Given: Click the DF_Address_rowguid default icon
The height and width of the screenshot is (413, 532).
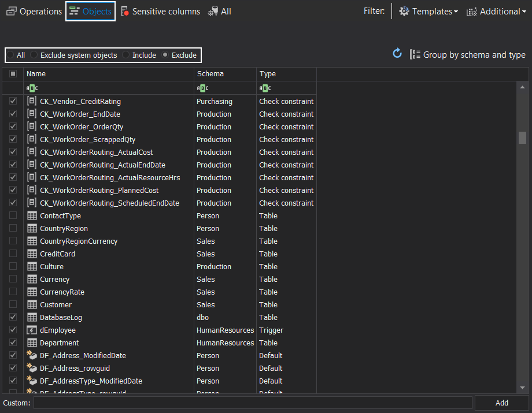Looking at the screenshot, I should pyautogui.click(x=32, y=368).
